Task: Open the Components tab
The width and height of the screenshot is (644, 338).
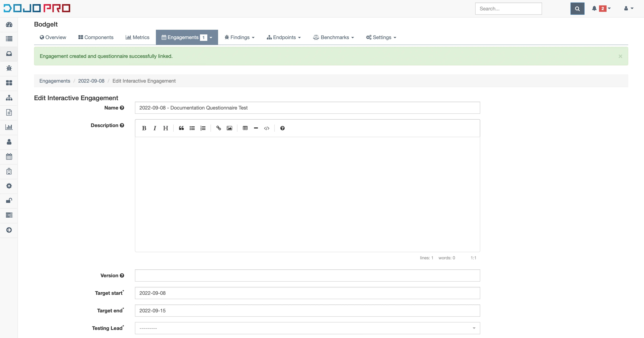Action: 96,37
